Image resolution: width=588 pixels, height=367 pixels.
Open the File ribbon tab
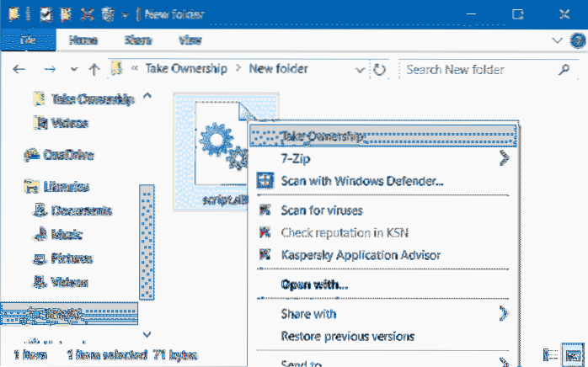tap(26, 40)
